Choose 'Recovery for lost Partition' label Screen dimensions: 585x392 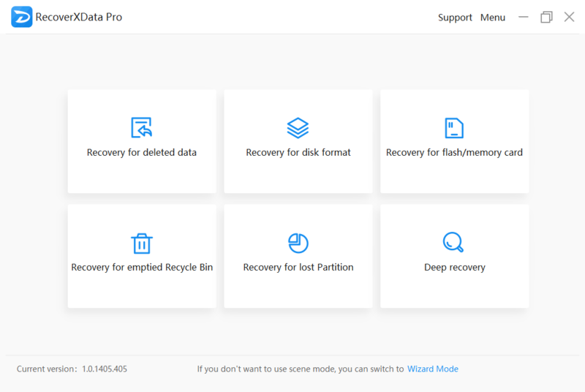point(298,268)
